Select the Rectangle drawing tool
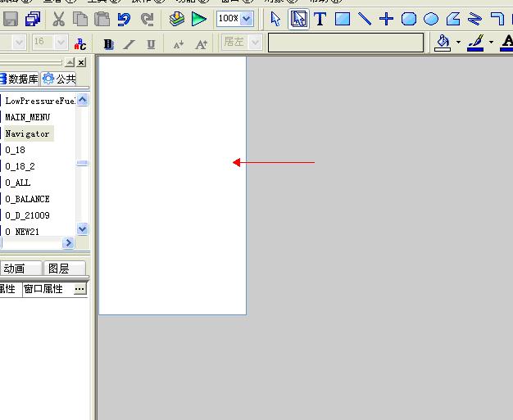The image size is (513, 420). click(343, 19)
